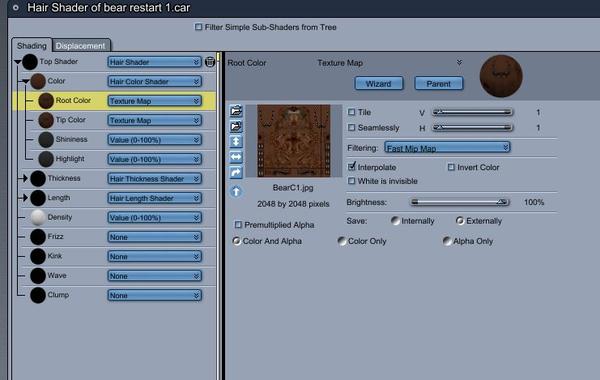Enable the Tile checkbox
The height and width of the screenshot is (380, 600).
click(351, 112)
